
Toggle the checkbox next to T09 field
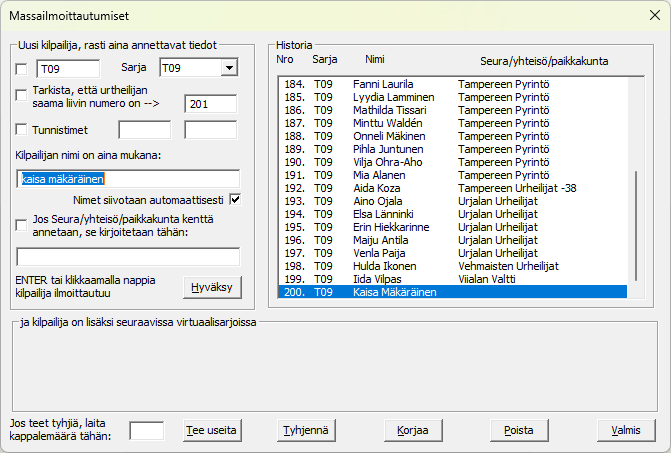(x=23, y=68)
